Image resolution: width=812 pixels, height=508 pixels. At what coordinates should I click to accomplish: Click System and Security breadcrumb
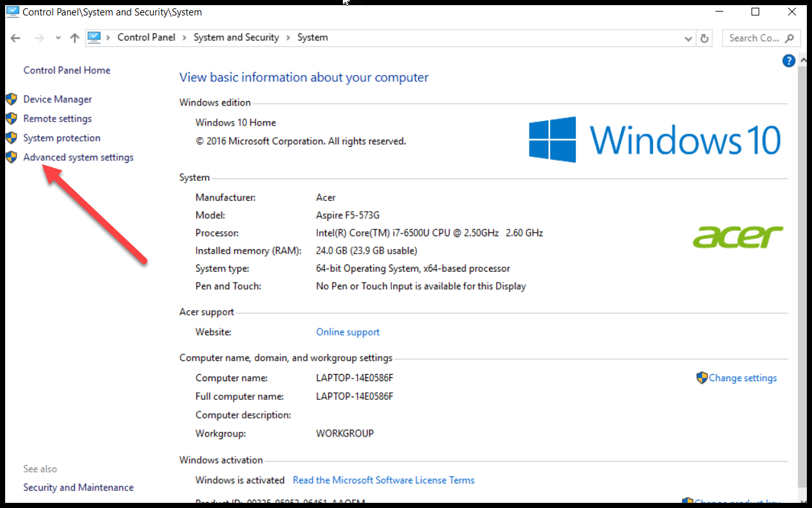click(236, 37)
